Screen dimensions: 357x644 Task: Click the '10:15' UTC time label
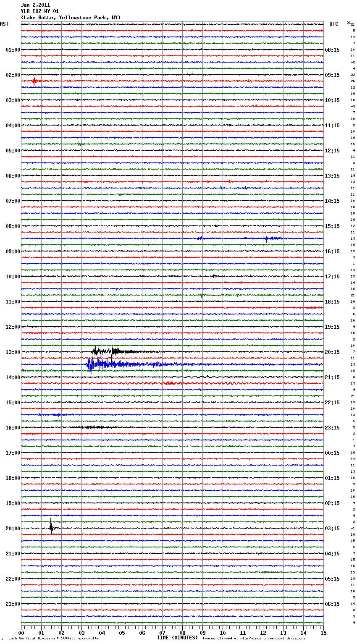(x=332, y=100)
